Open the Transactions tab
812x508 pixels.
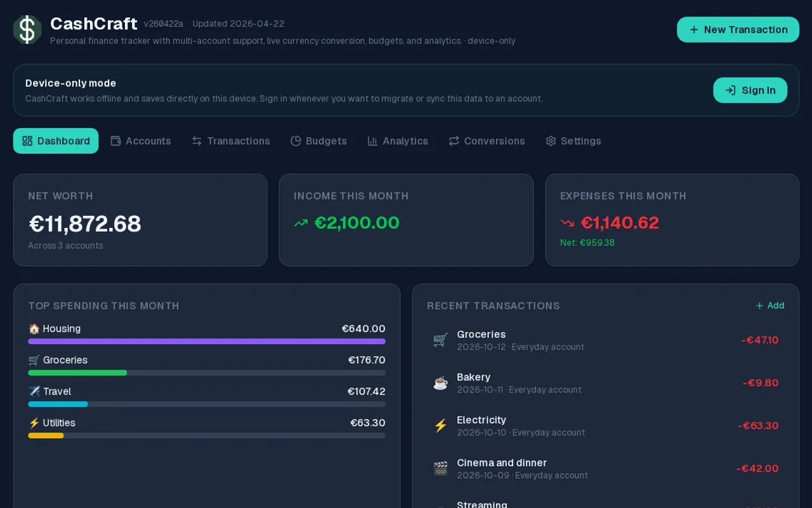coord(231,141)
